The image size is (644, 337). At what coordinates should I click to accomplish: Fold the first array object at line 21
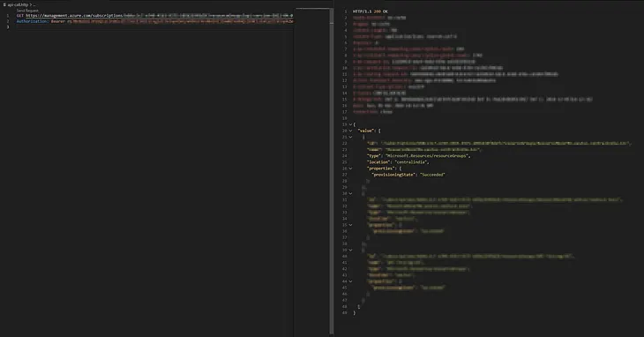[350, 137]
